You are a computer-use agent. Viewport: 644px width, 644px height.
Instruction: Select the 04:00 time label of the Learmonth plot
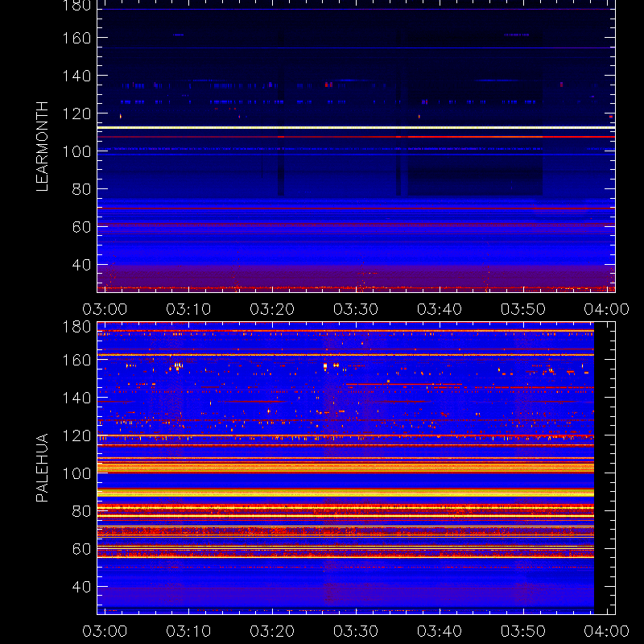pyautogui.click(x=607, y=309)
